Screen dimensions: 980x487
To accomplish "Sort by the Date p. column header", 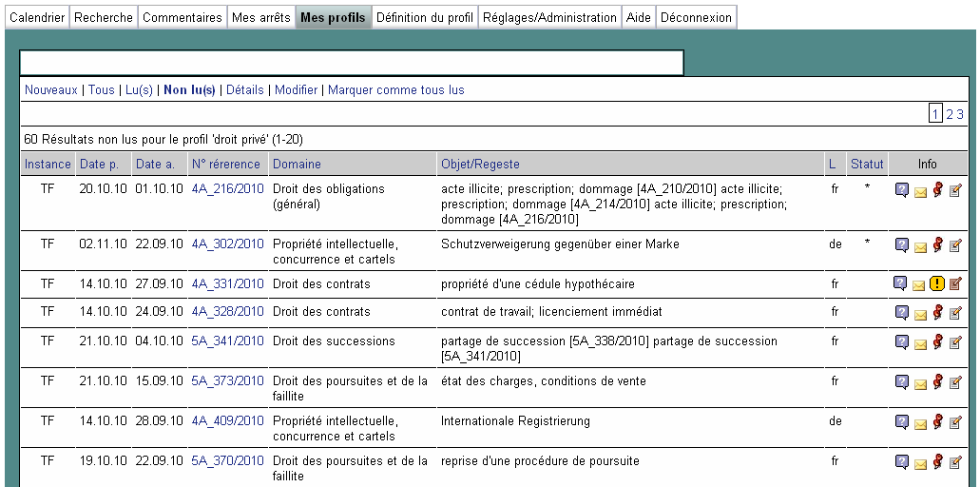I will click(99, 165).
